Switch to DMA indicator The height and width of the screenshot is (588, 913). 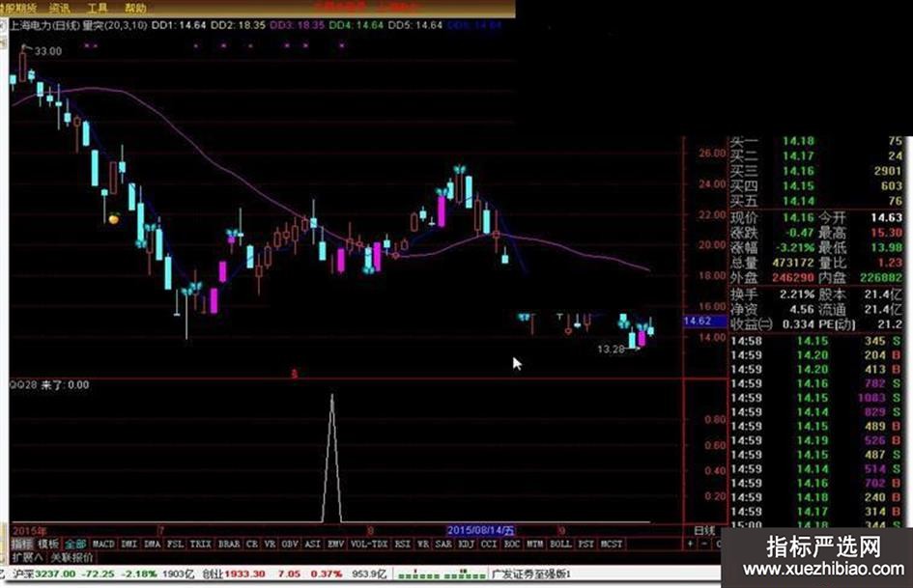[x=152, y=544]
